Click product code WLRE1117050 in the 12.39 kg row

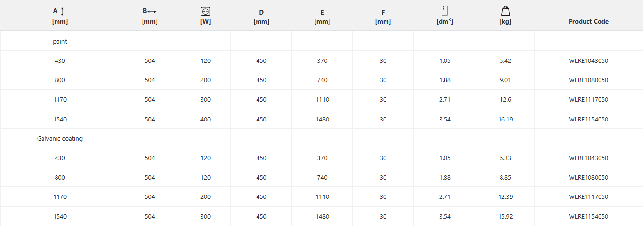(588, 197)
